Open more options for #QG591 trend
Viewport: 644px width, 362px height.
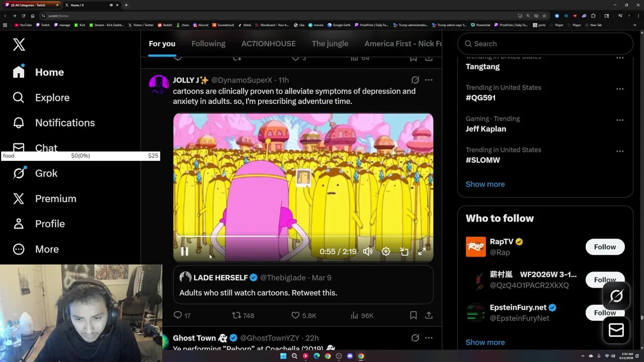click(x=620, y=89)
